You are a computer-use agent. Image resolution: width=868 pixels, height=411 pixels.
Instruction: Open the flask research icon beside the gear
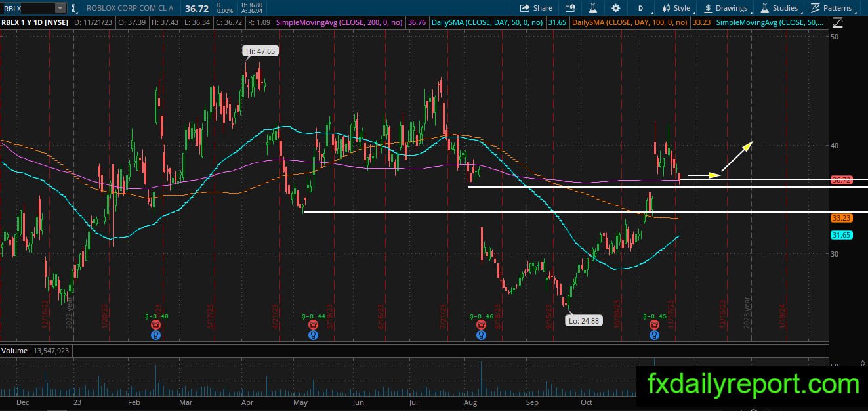point(592,8)
